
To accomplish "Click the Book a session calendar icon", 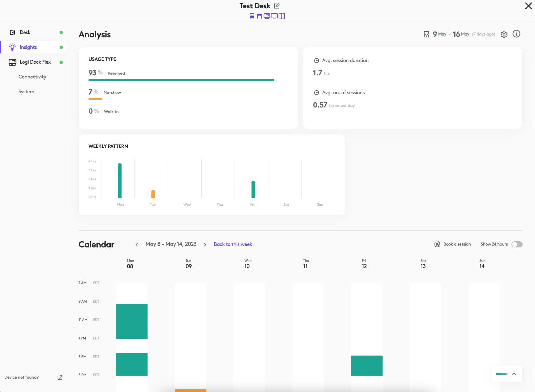I will point(437,244).
